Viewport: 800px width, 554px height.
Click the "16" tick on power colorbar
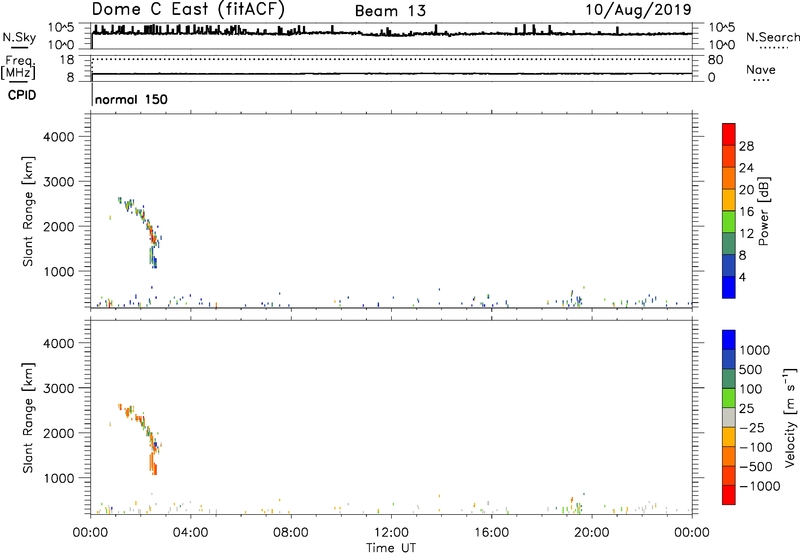pos(746,212)
